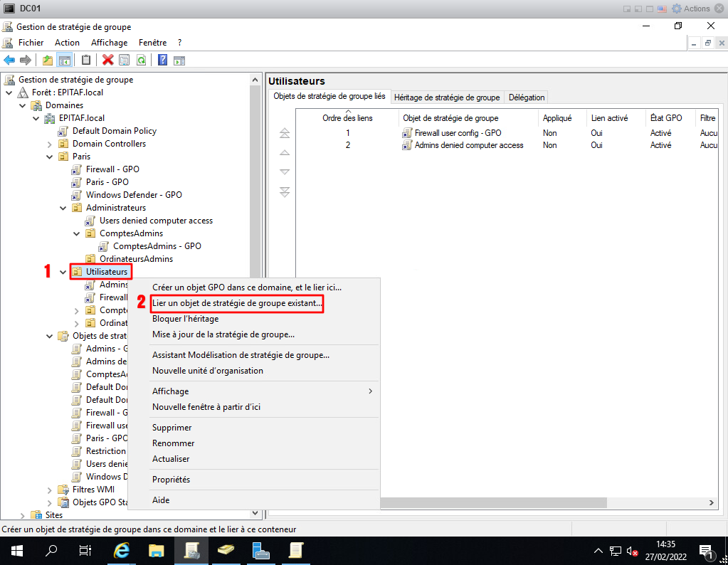
Task: Move link to bottom with double-down arrow
Action: tap(285, 192)
